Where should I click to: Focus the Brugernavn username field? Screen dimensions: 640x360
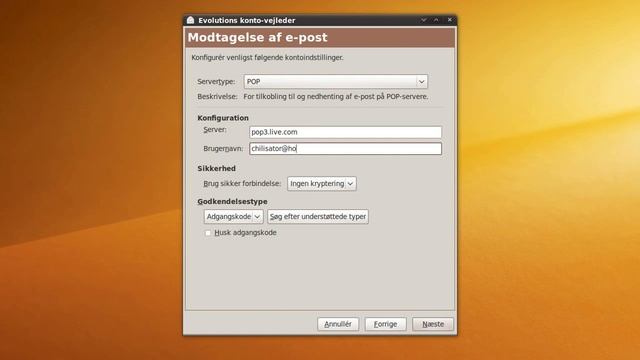345,149
